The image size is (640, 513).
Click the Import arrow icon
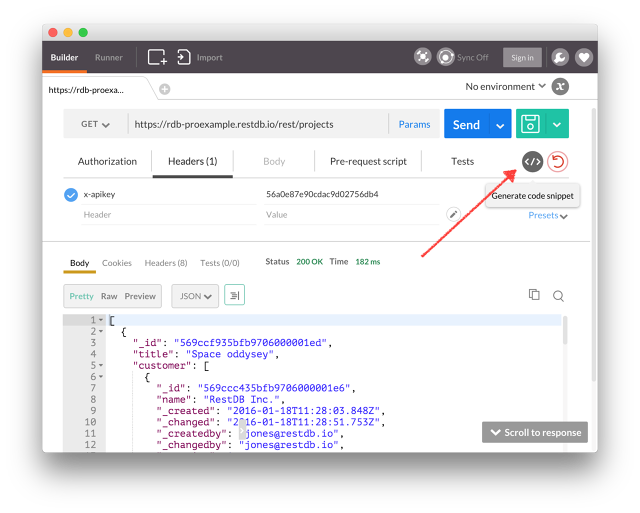[x=184, y=57]
